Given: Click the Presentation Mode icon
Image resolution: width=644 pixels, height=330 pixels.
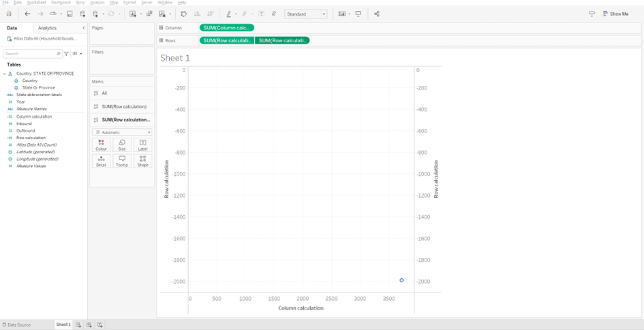Looking at the screenshot, I should (x=358, y=14).
